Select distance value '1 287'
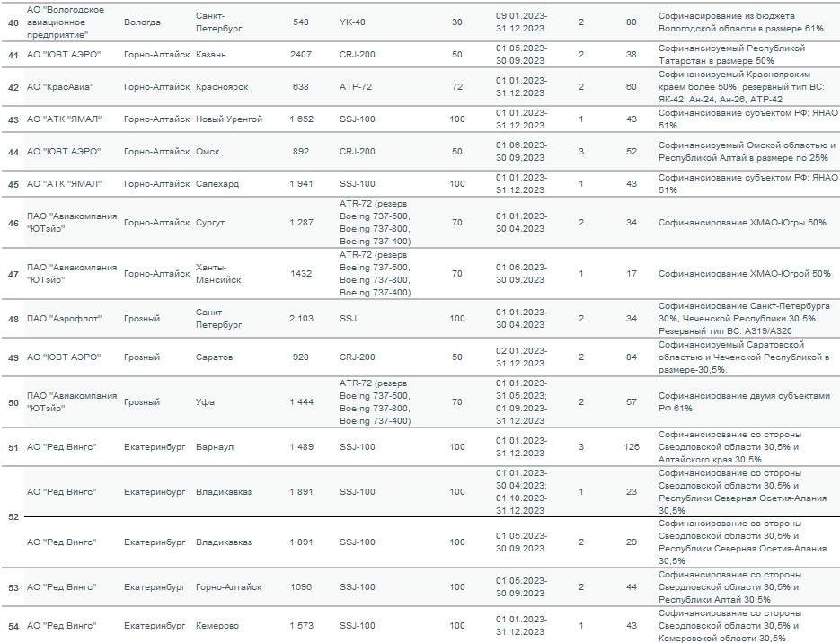The height and width of the screenshot is (643, 840). coord(301,222)
